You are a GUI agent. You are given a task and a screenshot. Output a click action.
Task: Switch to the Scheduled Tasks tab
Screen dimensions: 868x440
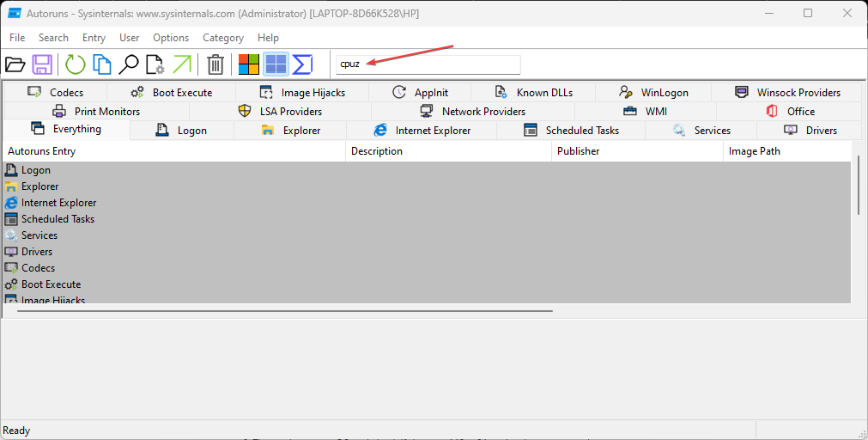click(x=571, y=131)
